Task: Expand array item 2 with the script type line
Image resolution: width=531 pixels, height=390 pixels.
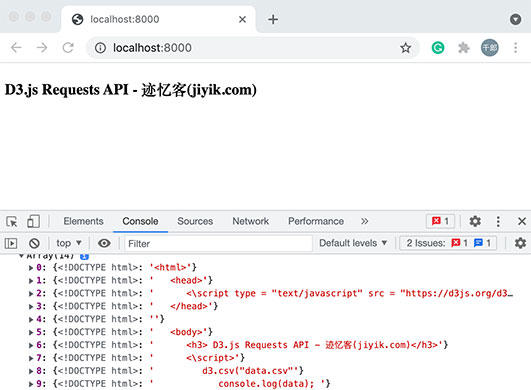Action: [31, 294]
